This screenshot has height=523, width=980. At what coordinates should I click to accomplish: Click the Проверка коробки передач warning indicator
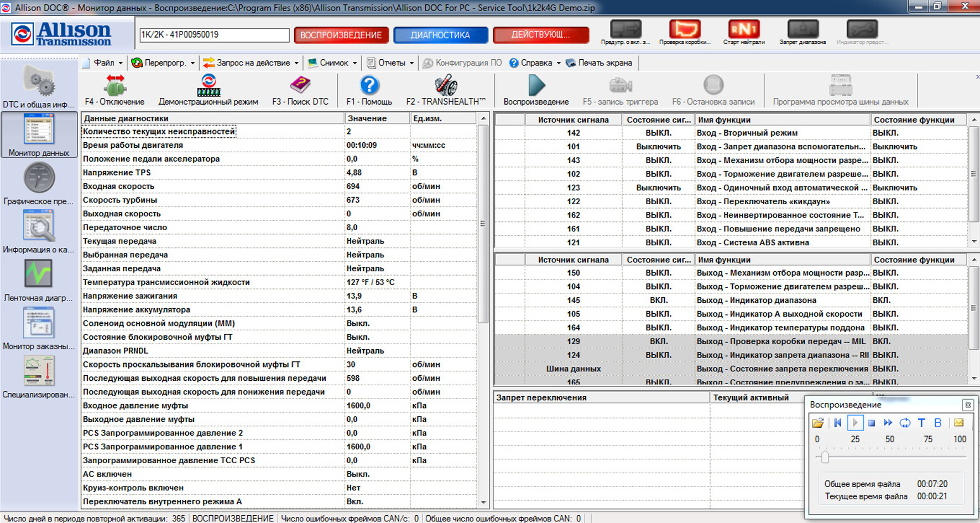coord(685,30)
